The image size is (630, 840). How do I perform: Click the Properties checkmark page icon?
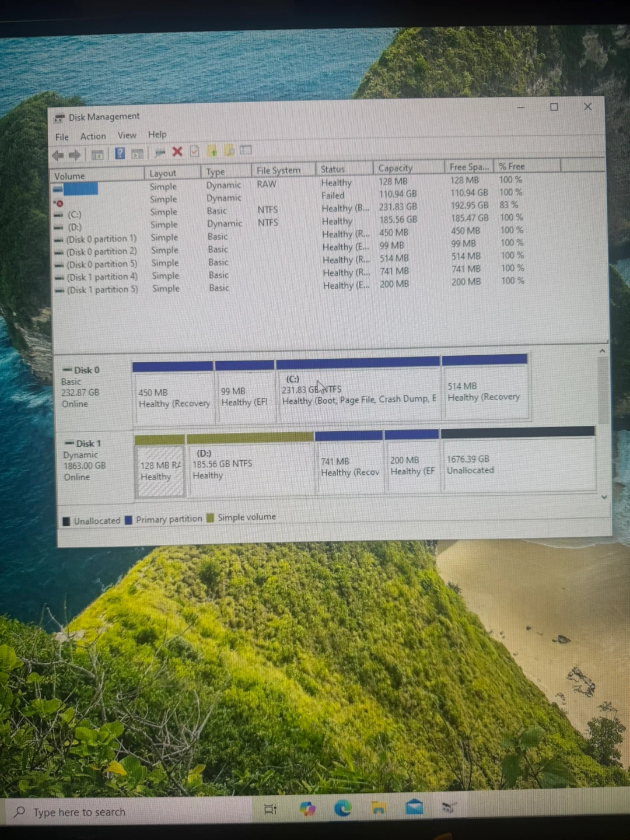(195, 152)
